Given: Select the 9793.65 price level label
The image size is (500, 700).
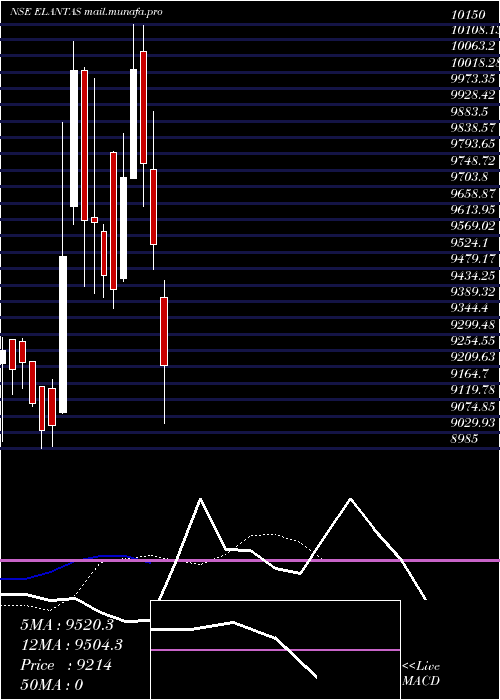Looking at the screenshot, I should click(473, 144).
